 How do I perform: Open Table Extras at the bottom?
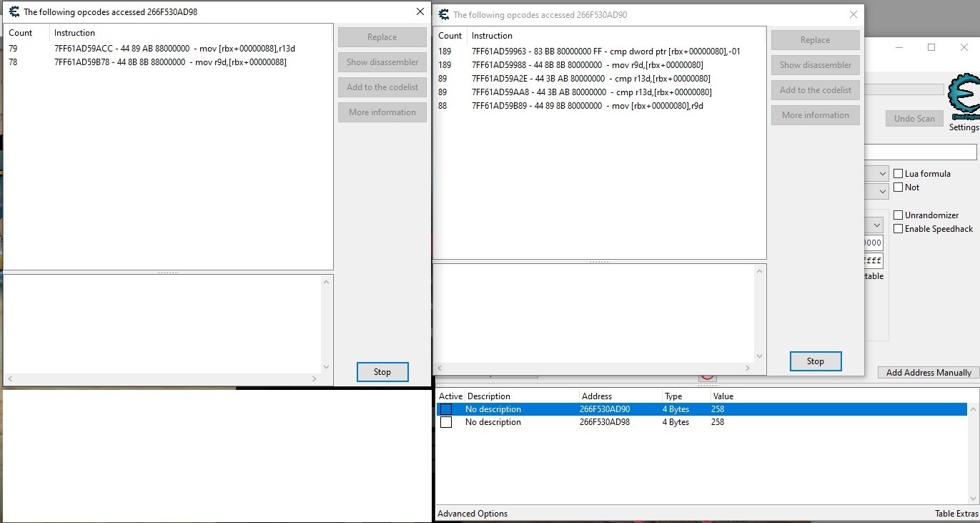pos(956,514)
